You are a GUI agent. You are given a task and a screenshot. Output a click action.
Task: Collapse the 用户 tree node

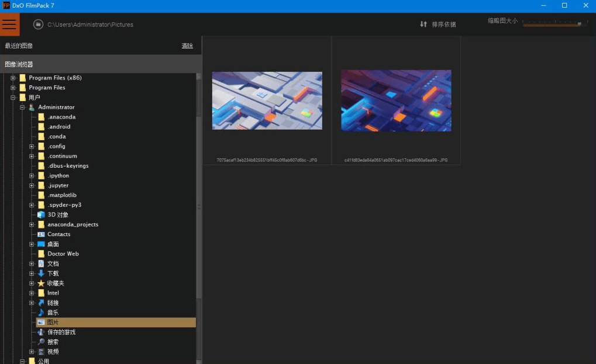click(13, 98)
